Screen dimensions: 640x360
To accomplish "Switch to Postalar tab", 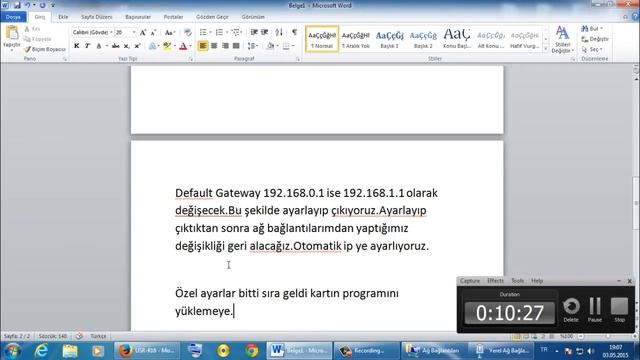I will click(173, 17).
